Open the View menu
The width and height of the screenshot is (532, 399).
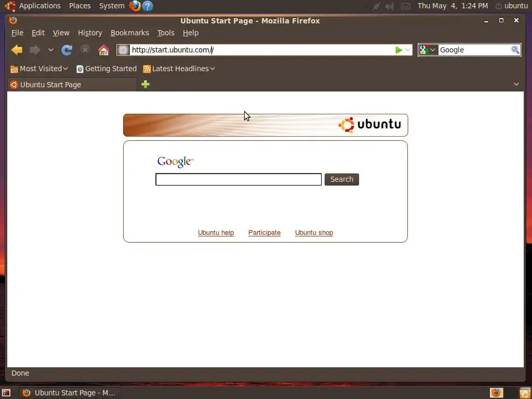61,33
